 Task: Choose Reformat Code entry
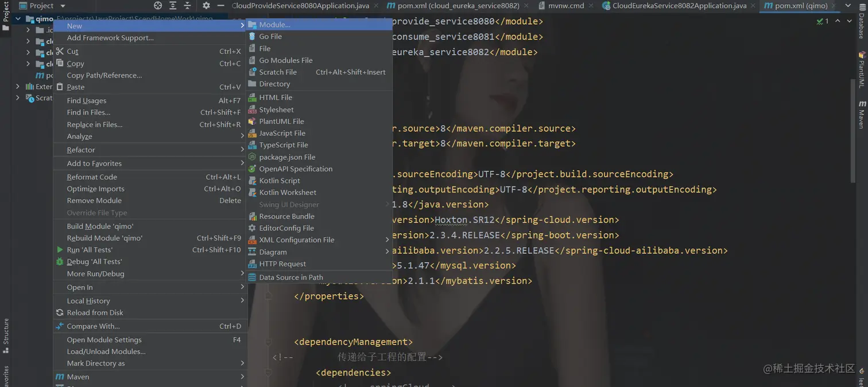click(150, 177)
